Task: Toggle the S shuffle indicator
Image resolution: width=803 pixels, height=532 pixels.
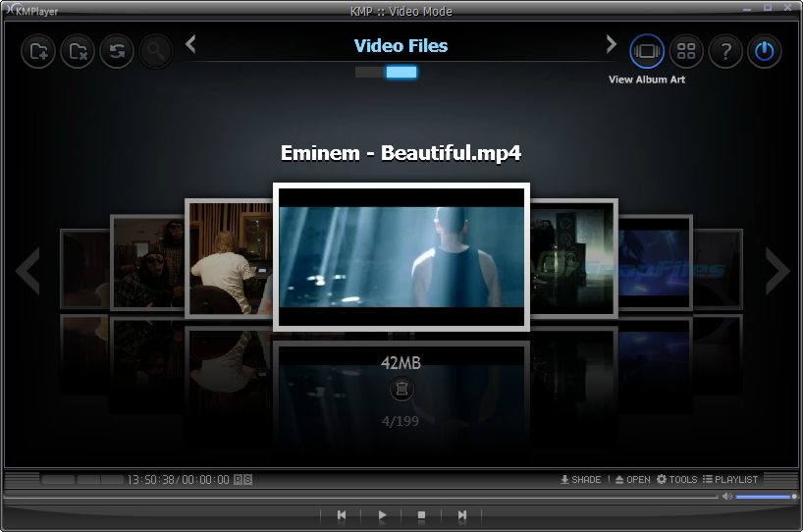Action: 247,480
